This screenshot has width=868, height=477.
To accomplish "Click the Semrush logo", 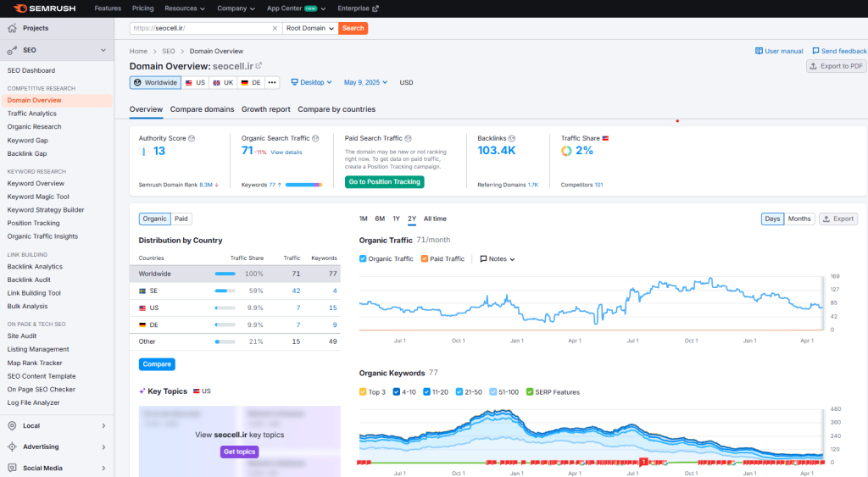I will point(44,8).
